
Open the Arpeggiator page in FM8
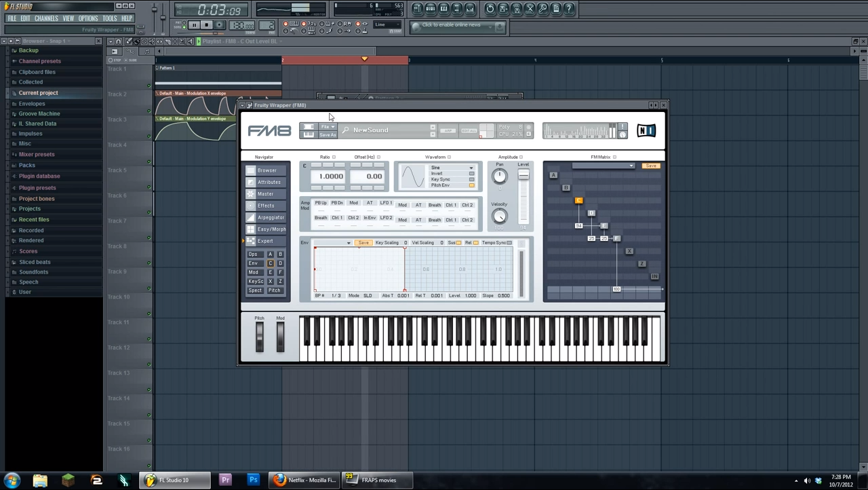[x=267, y=217]
